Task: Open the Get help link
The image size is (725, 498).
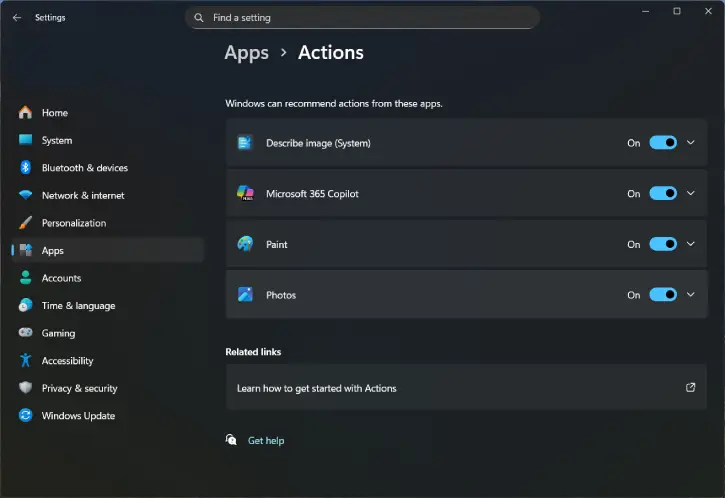Action: coord(266,440)
